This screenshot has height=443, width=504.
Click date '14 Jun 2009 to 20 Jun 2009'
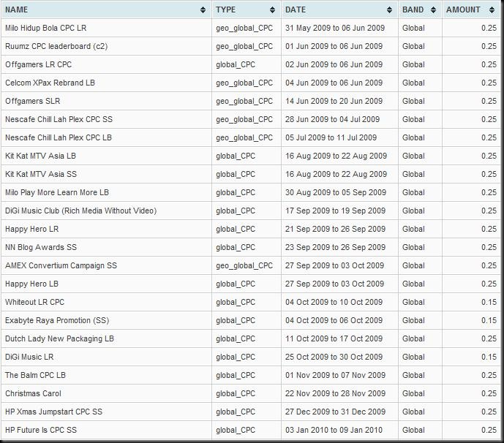click(x=334, y=101)
